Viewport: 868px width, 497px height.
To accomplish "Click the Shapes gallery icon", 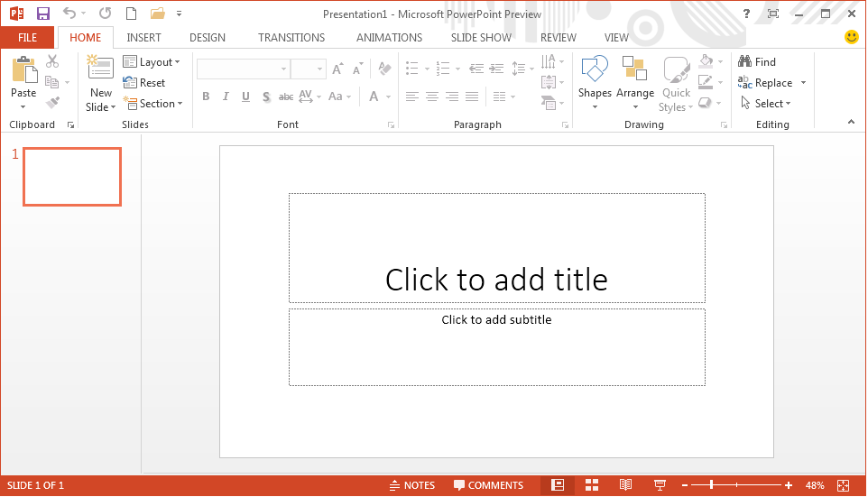I will 595,69.
